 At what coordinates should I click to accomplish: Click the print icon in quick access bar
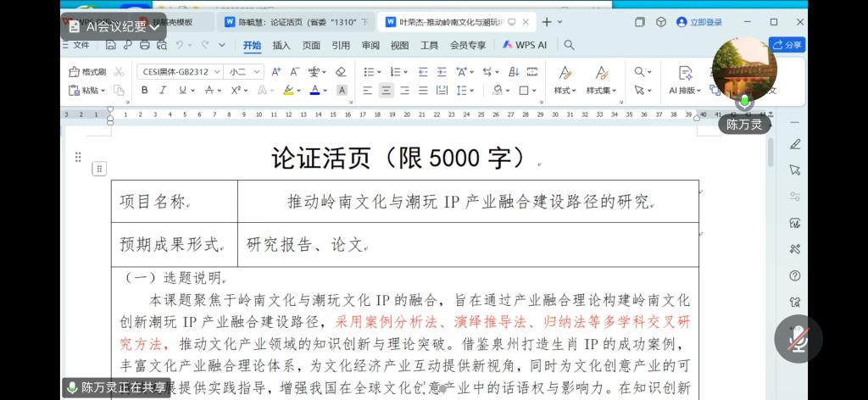(x=146, y=45)
